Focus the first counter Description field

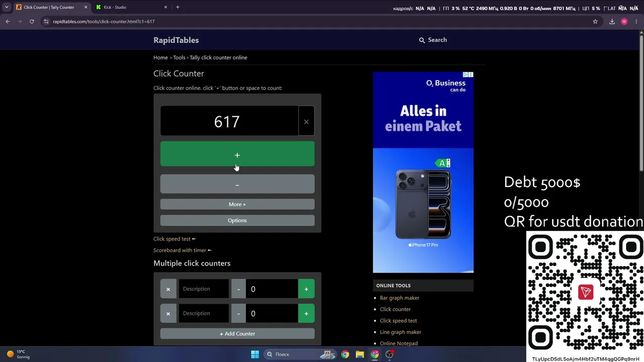(x=204, y=289)
